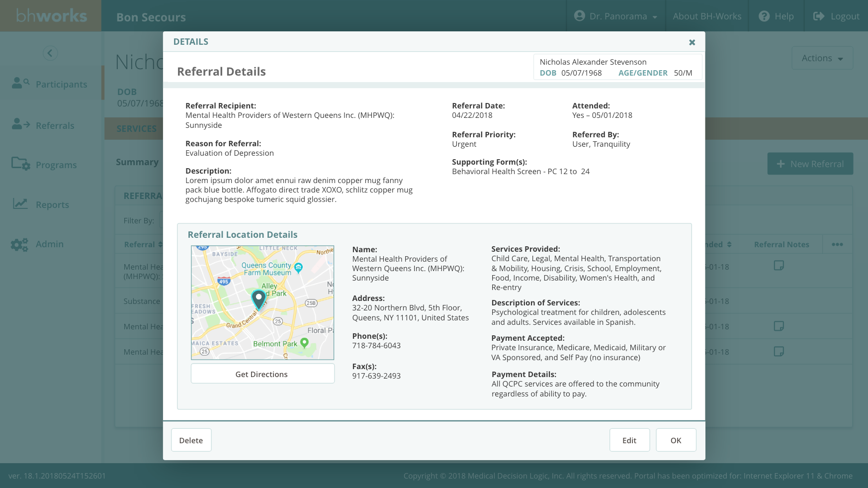
Task: Click the Help link
Action: click(784, 16)
